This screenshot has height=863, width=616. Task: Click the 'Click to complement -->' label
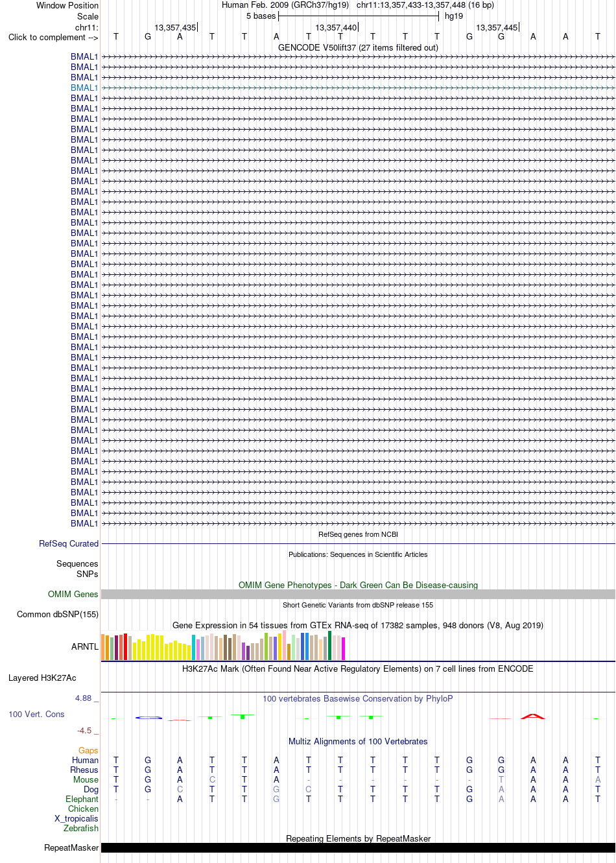[53, 37]
